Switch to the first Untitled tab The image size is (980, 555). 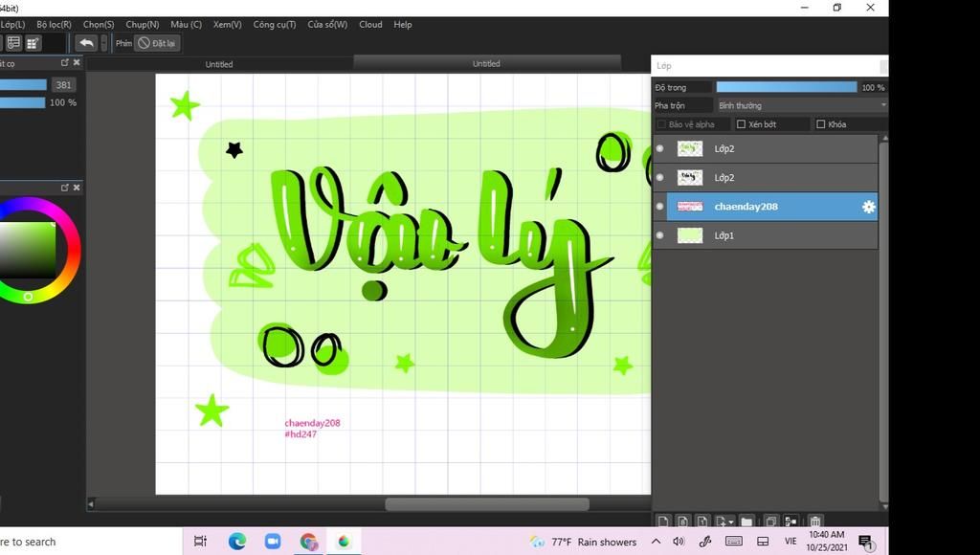click(219, 64)
